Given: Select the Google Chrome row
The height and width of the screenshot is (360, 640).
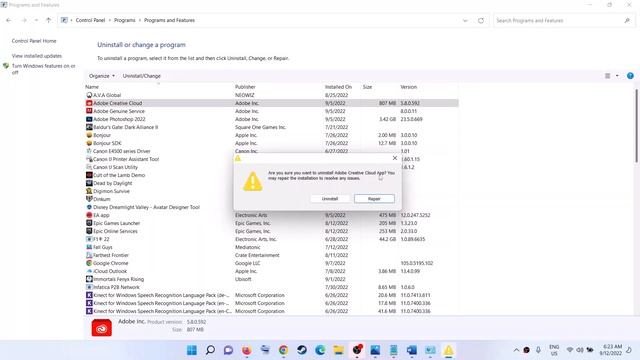Looking at the screenshot, I should (x=271, y=263).
